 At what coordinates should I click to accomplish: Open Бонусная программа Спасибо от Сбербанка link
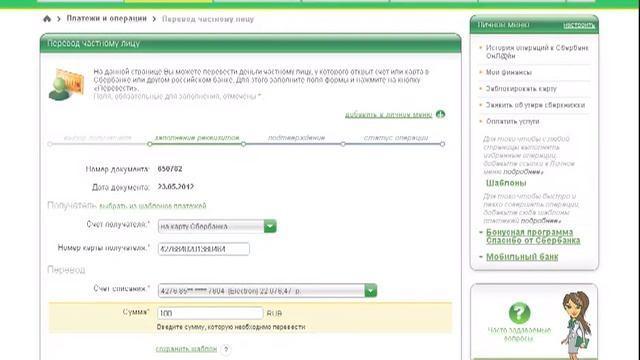[x=533, y=236]
